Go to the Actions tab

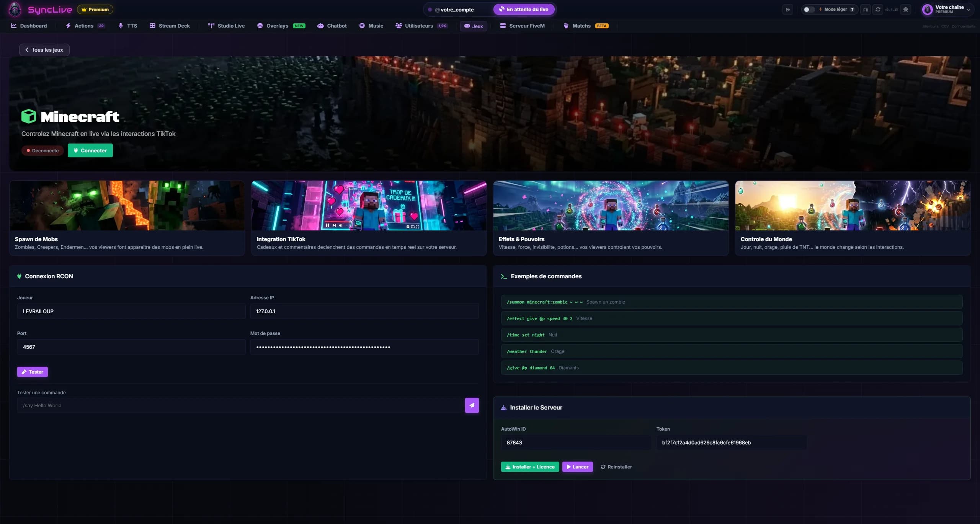pos(85,26)
